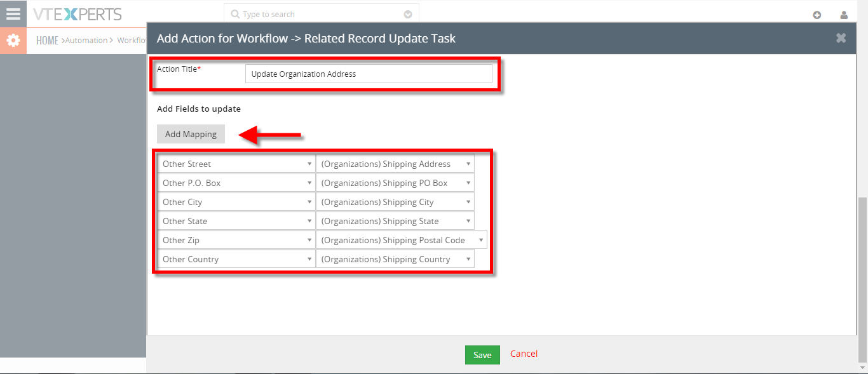Screen dimensions: 868x374
Task: Click the quick create plus icon
Action: pyautogui.click(x=817, y=15)
